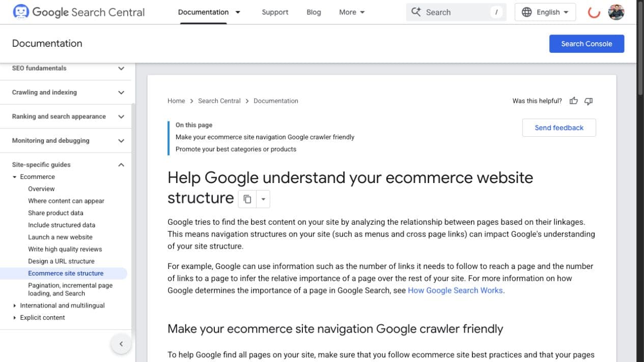Screen dimensions: 644x362
Task: Jump to Make your ecommerce site navigation section
Action: point(265,137)
